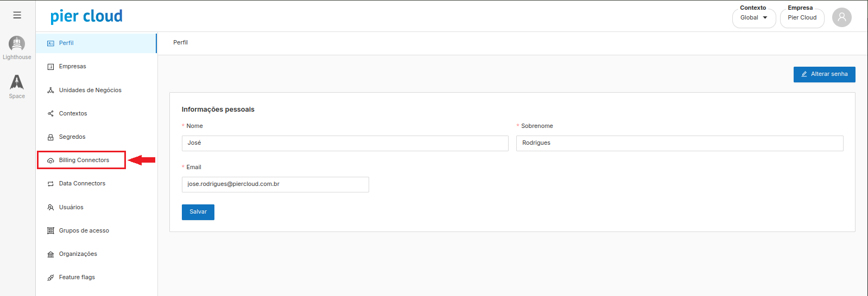The width and height of the screenshot is (868, 296).
Task: Click the Feature flags rocket icon
Action: point(50,278)
